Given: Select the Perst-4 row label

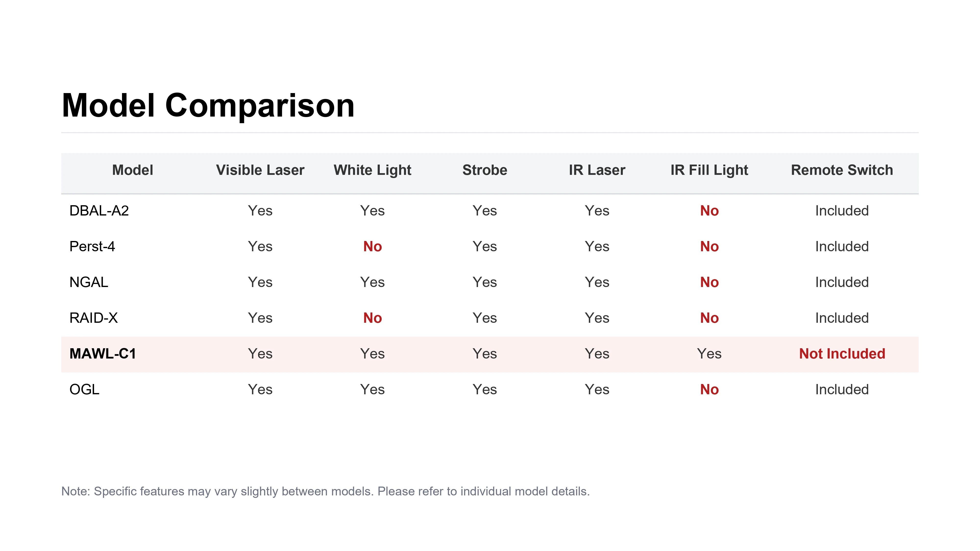Looking at the screenshot, I should tap(92, 246).
